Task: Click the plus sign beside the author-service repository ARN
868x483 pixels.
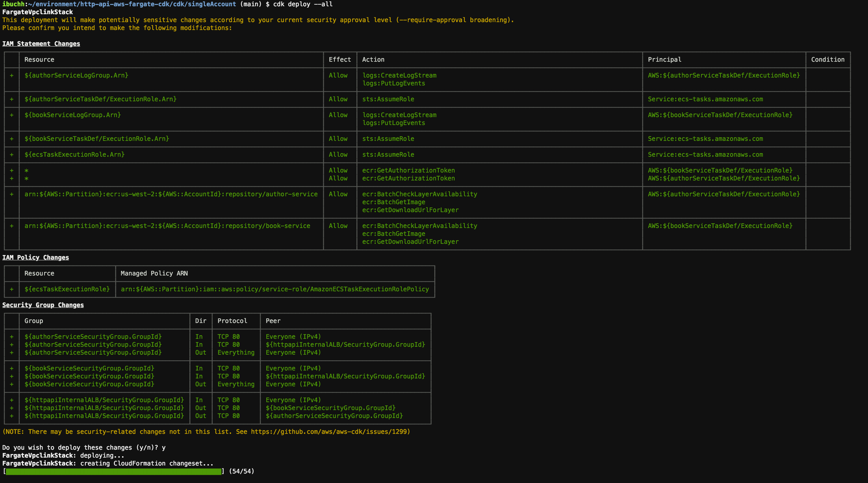Action: coord(12,194)
